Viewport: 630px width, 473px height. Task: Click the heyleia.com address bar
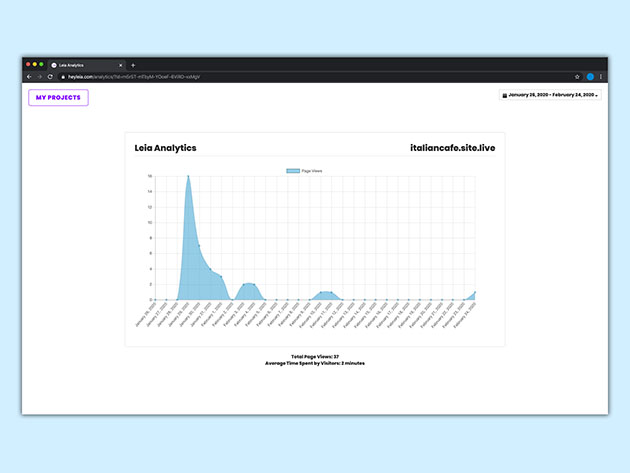317,77
